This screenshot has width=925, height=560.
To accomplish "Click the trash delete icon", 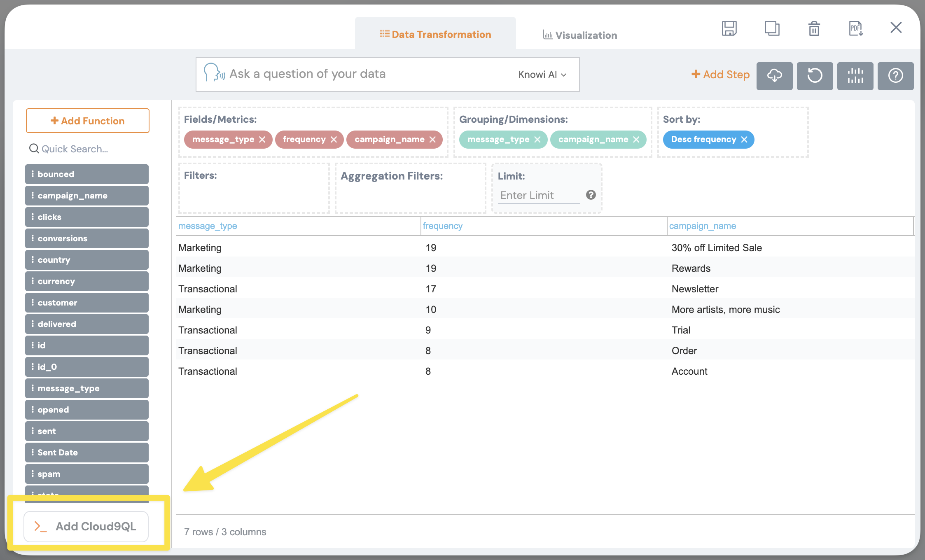I will (814, 28).
